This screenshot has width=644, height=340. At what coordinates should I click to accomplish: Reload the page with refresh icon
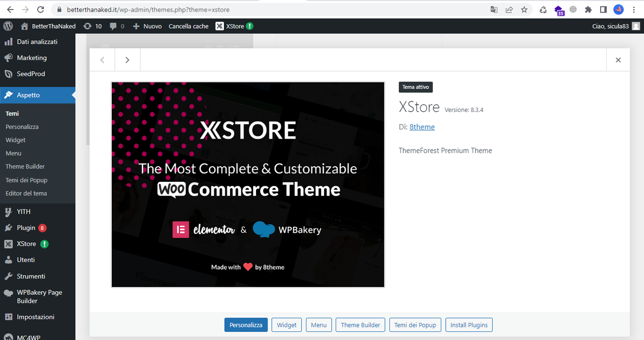[x=41, y=10]
